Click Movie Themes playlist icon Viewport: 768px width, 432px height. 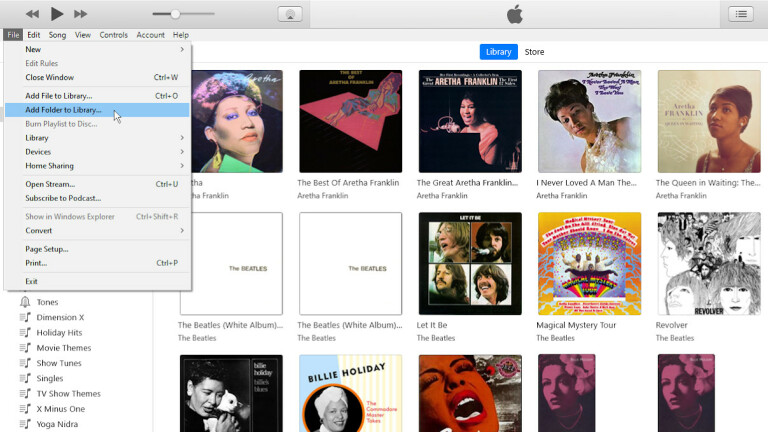pyautogui.click(x=25, y=348)
